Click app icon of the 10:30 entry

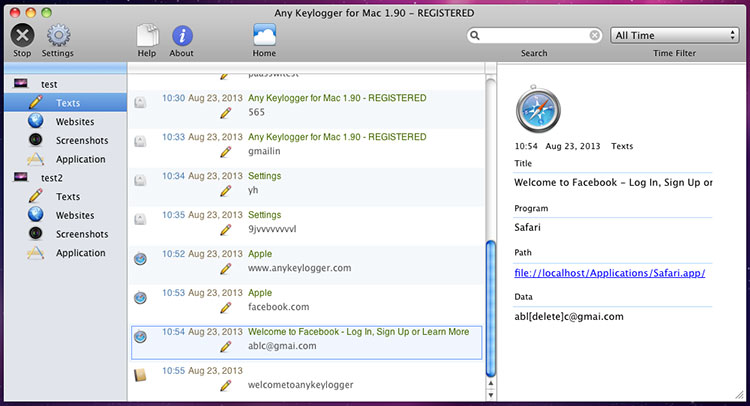140,102
